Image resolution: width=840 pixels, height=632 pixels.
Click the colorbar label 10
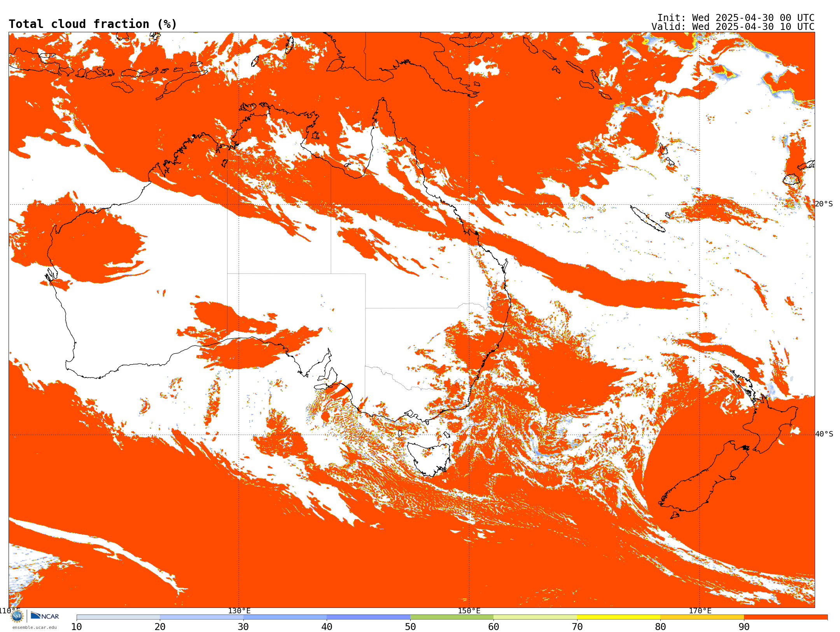coord(77,627)
